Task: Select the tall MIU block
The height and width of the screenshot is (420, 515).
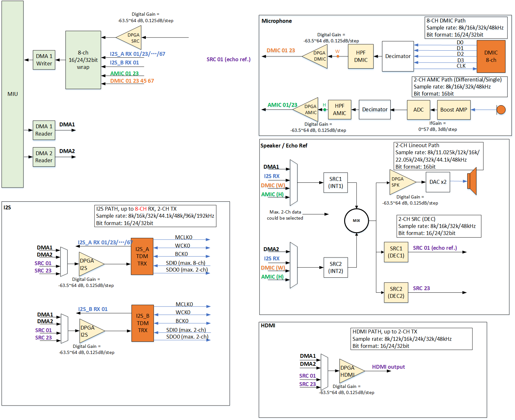Action: [x=12, y=94]
